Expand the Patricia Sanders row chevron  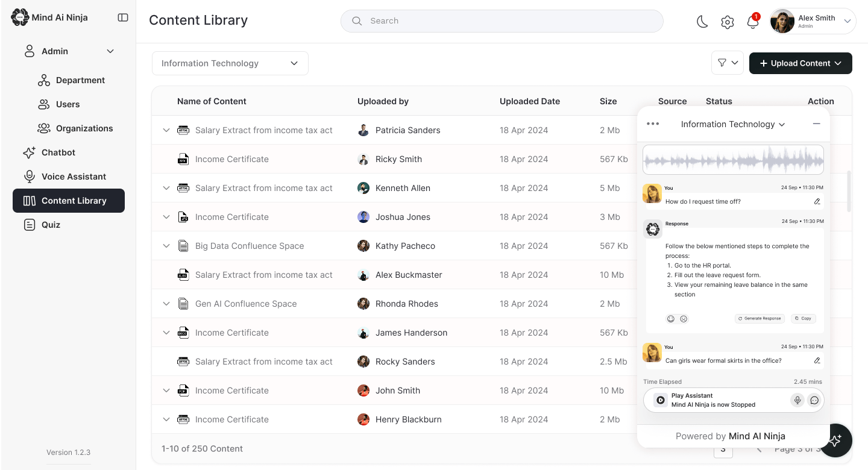point(166,130)
